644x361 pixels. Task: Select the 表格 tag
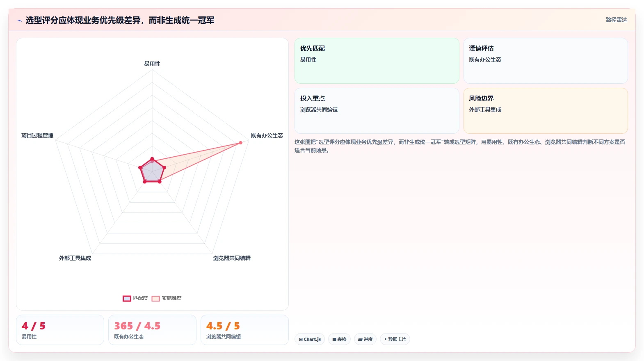point(339,339)
